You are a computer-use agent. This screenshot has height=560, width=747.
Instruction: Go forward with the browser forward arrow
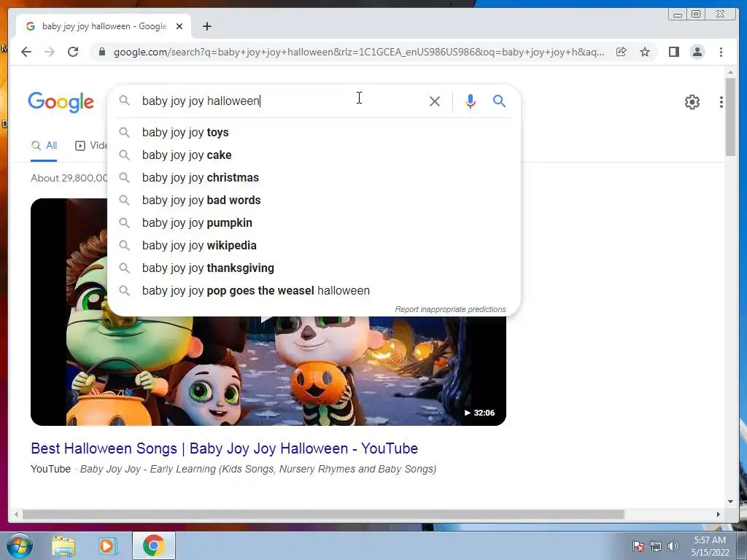(50, 52)
